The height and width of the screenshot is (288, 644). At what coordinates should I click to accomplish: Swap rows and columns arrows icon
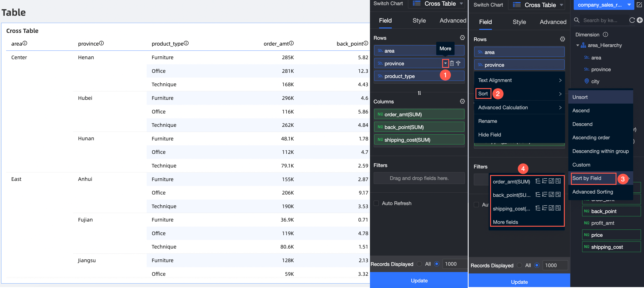(x=419, y=93)
